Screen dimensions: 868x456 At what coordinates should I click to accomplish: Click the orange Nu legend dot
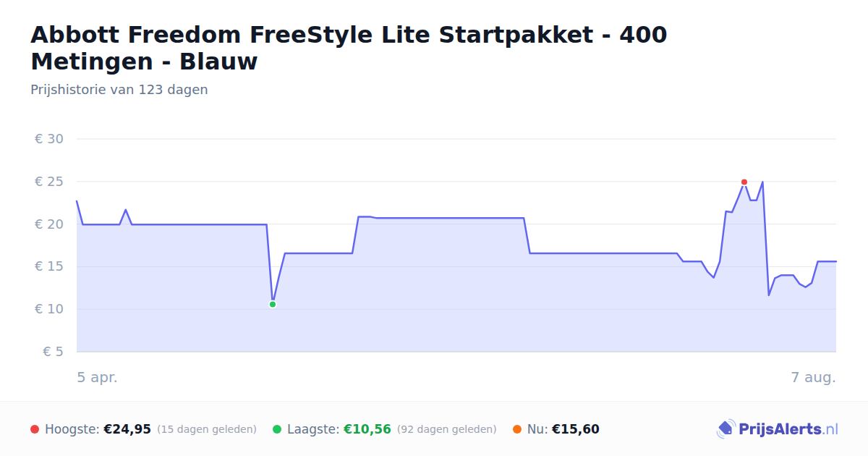click(x=516, y=429)
